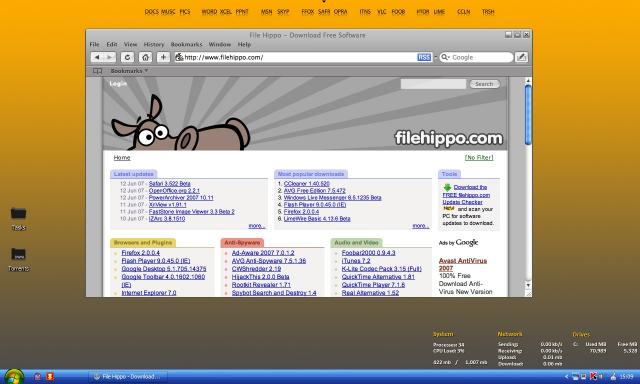Open the AVG Free Edition 7.5.472 link

(314, 191)
